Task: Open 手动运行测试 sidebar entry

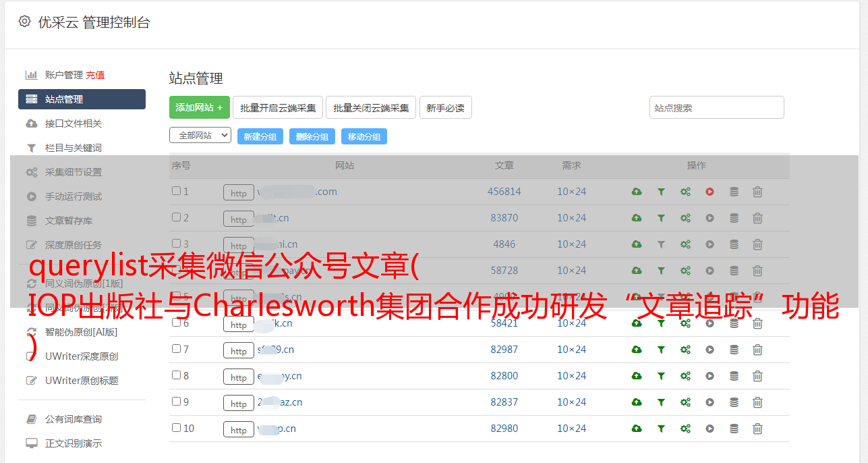Action: coord(74,196)
